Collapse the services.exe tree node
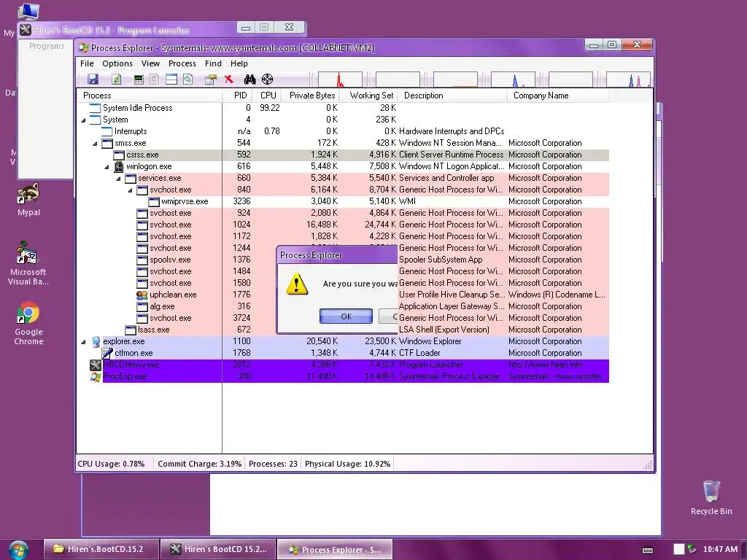This screenshot has height=560, width=747. pyautogui.click(x=118, y=178)
